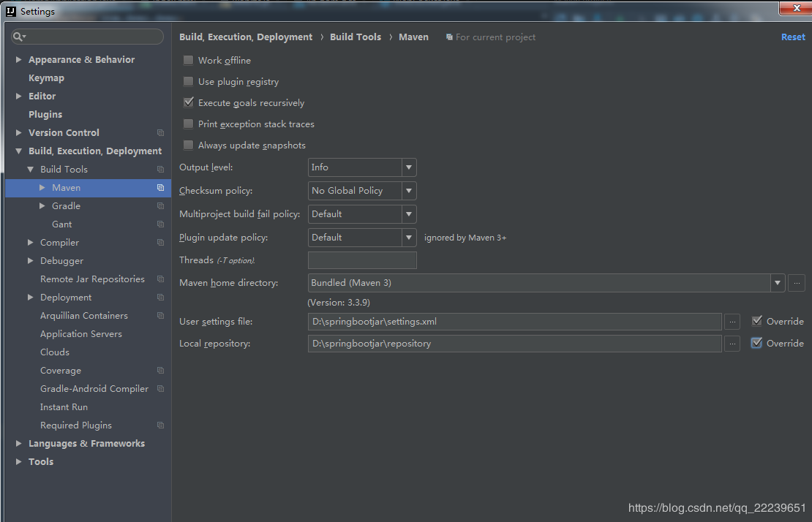
Task: Click the project-level icon next to Gradle
Action: click(160, 206)
